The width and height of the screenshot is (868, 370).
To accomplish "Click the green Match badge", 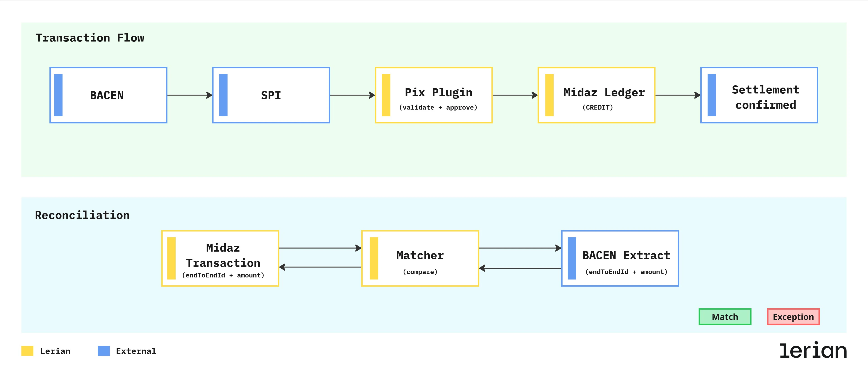I will (725, 317).
